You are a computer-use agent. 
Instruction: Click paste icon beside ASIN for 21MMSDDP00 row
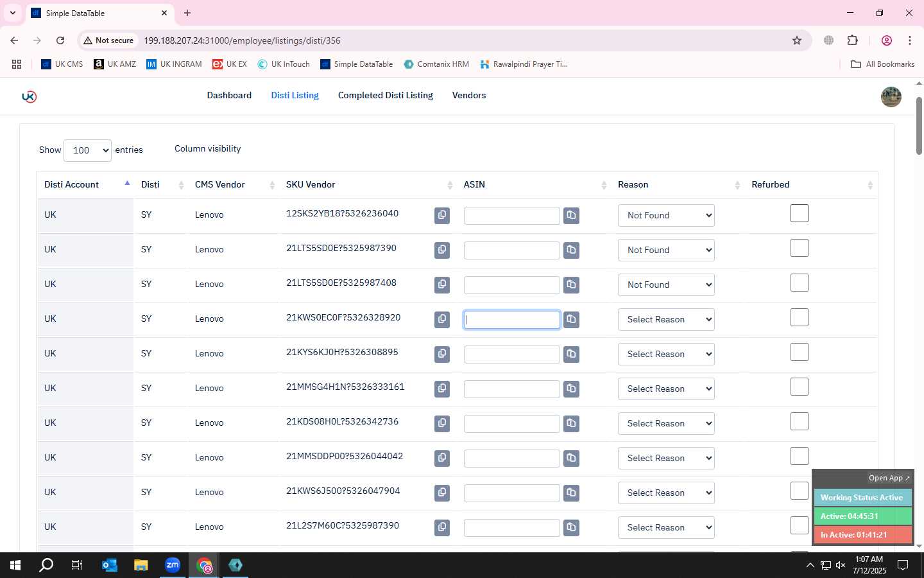(571, 459)
